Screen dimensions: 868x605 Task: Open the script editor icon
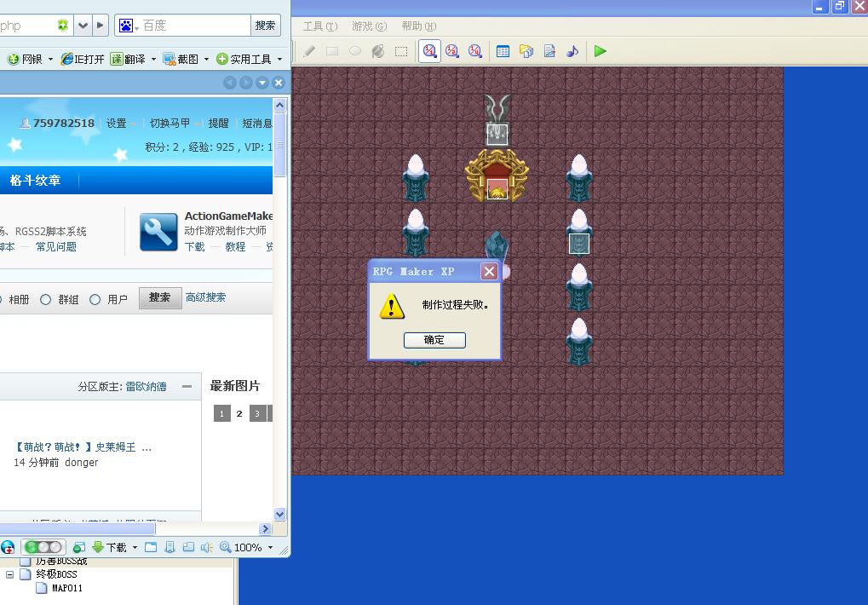point(549,51)
